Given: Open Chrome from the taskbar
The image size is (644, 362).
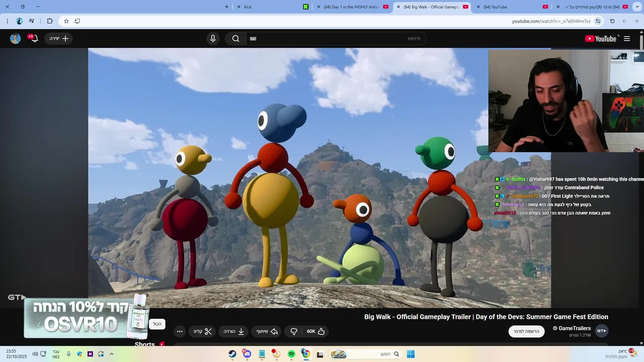Looking at the screenshot, I should click(305, 354).
